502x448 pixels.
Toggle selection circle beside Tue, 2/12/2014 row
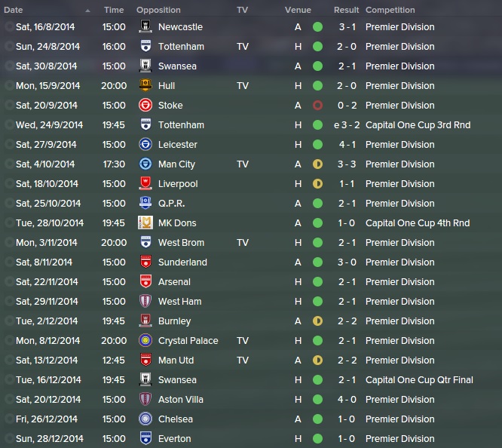(9, 321)
